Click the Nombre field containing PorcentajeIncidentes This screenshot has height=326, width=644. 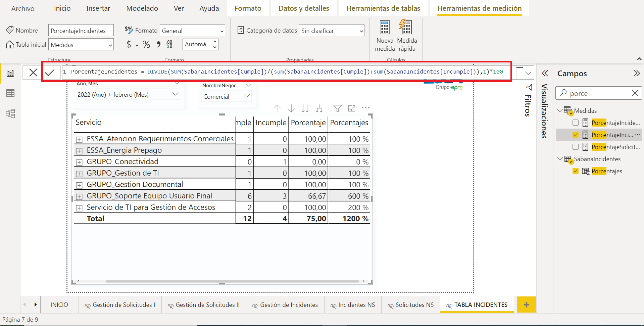click(81, 31)
